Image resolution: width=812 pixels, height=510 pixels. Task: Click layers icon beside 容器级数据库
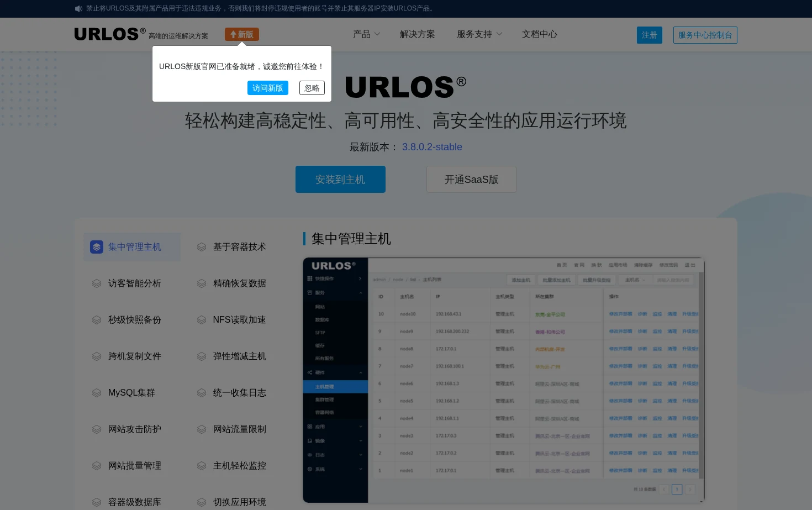point(97,502)
